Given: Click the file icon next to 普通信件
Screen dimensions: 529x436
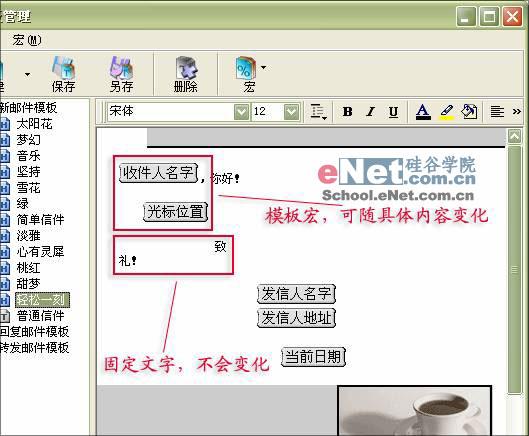Looking at the screenshot, I should pyautogui.click(x=5, y=316).
